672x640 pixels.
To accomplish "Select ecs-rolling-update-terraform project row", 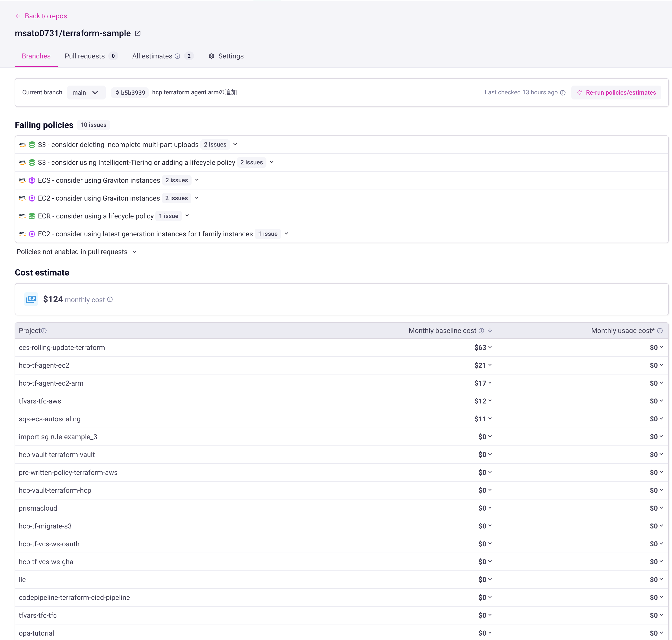I will pos(342,348).
